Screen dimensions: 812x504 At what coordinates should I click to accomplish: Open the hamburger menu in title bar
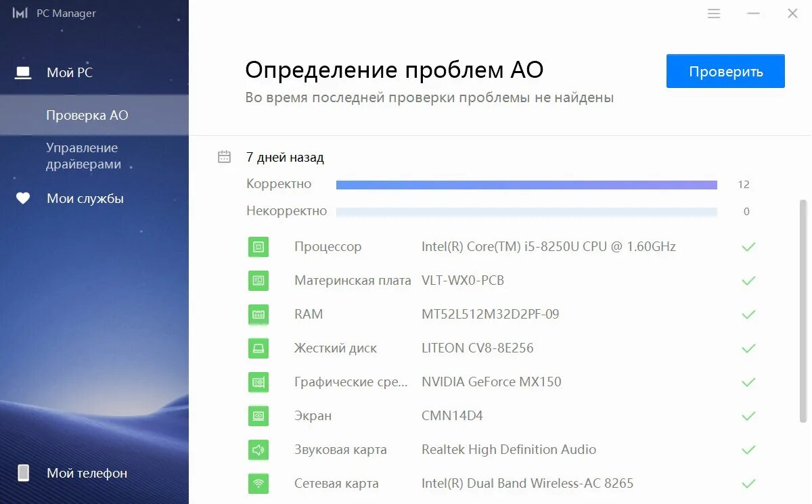pyautogui.click(x=714, y=14)
